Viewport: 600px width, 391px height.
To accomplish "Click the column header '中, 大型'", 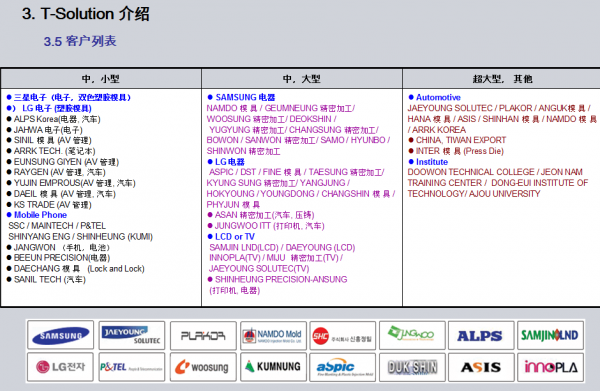I will (x=302, y=79).
